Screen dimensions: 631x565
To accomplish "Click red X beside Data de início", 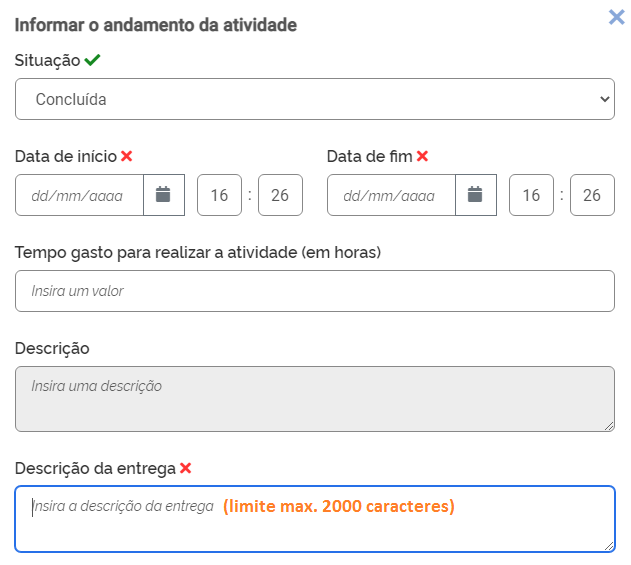I will [126, 156].
